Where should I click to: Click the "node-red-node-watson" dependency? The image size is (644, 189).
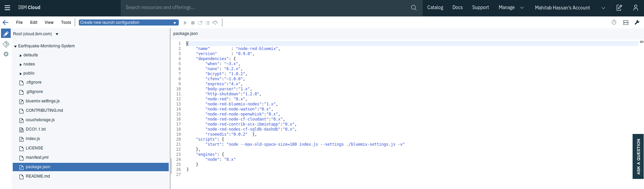pos(239,109)
